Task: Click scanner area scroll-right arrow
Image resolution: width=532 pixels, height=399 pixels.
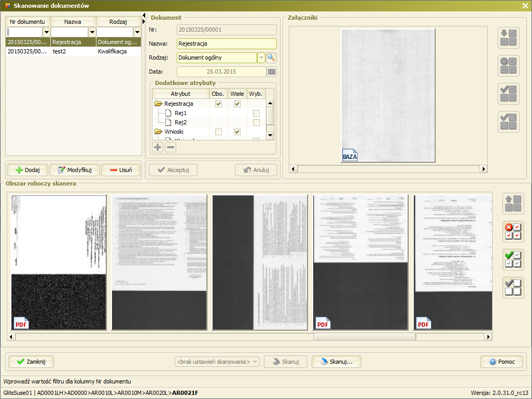Action: (488, 337)
